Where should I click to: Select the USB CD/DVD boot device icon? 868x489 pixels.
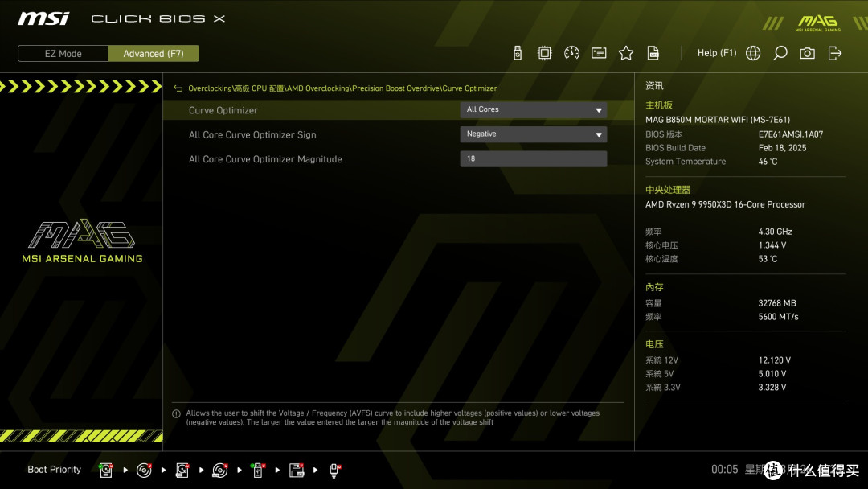pyautogui.click(x=220, y=471)
